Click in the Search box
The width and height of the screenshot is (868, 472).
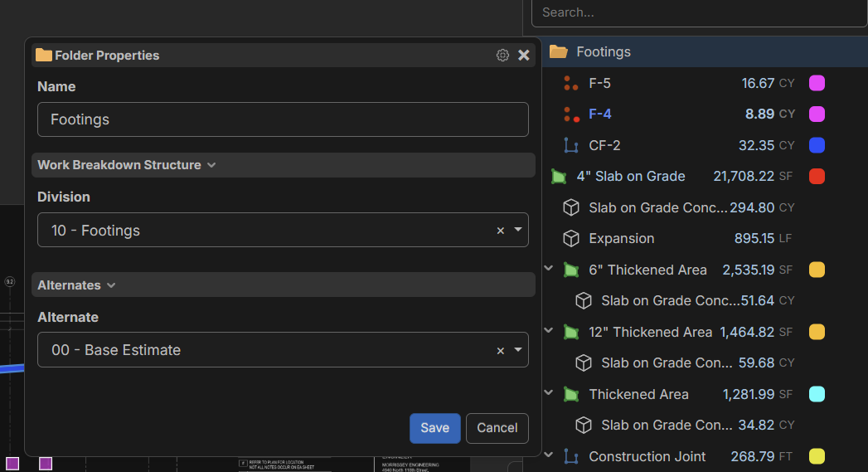point(699,12)
